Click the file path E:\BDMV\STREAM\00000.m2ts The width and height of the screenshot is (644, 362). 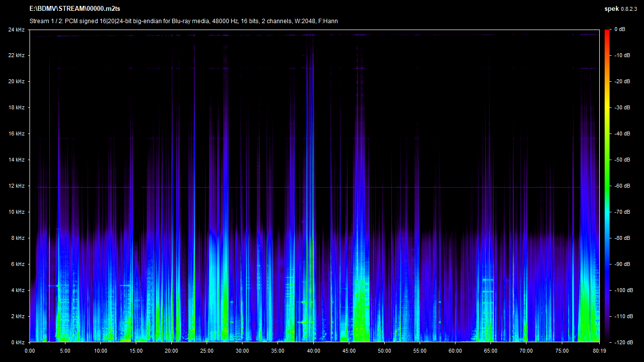pyautogui.click(x=75, y=9)
